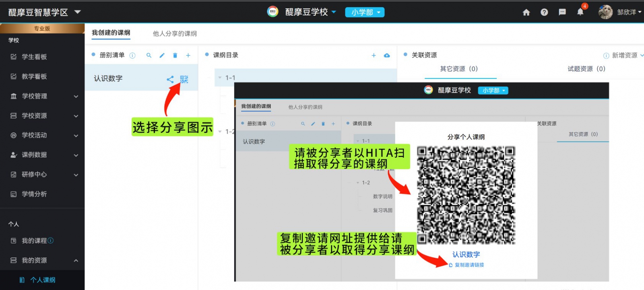This screenshot has height=290, width=644.
Task: Add a new volume with plus icon in 册别清单
Action: point(188,56)
